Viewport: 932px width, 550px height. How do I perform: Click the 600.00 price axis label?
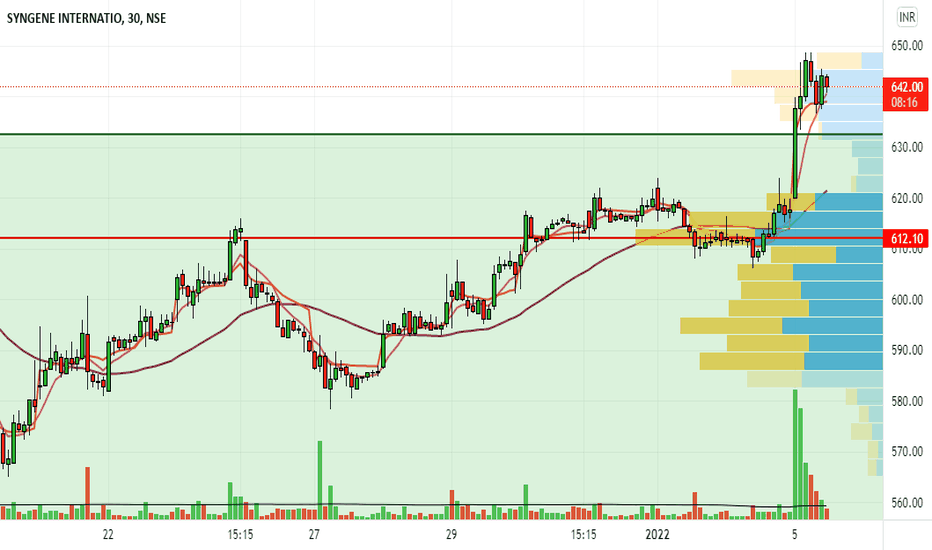[x=907, y=300]
